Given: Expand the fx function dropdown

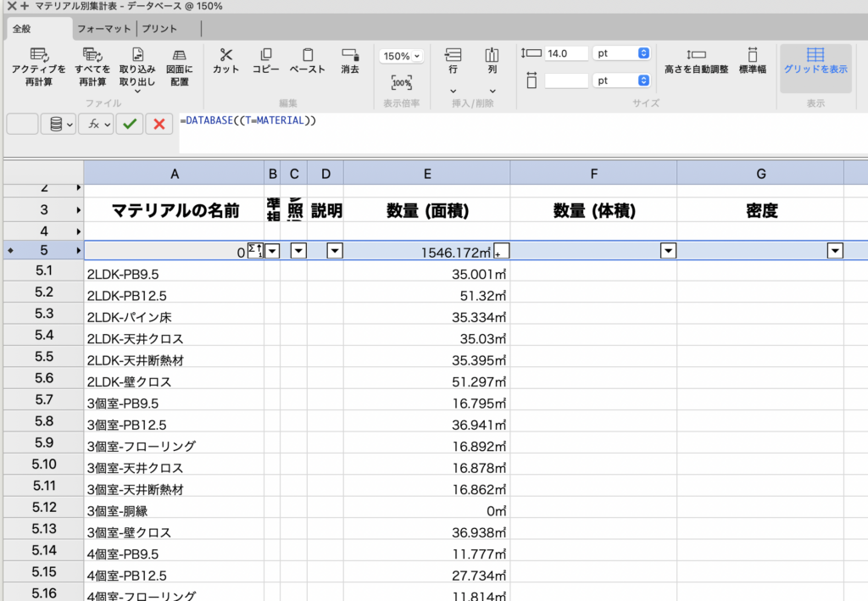Looking at the screenshot, I should click(96, 124).
